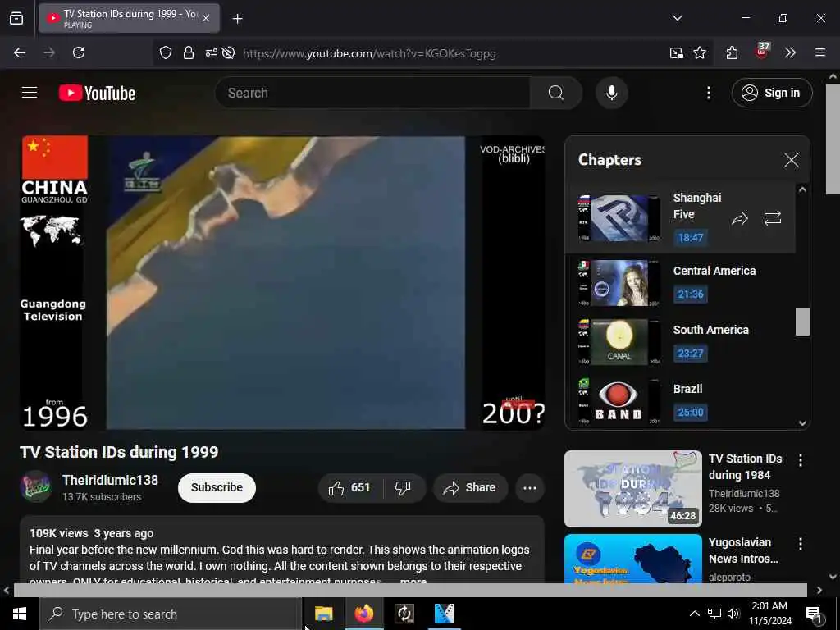Expand the description with ...more
Screen dimensions: 840x630
[413, 581]
